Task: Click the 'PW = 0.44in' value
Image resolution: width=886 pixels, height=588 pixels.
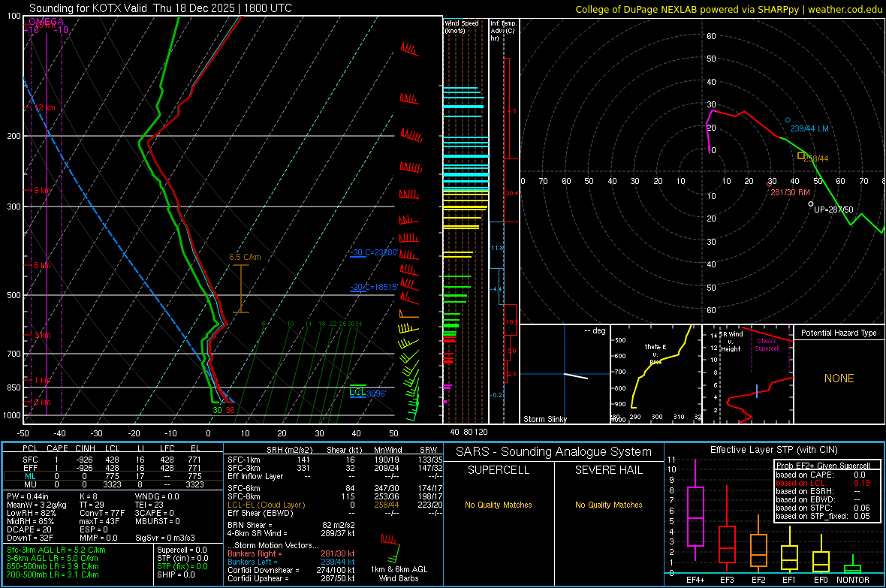Action: click(26, 496)
